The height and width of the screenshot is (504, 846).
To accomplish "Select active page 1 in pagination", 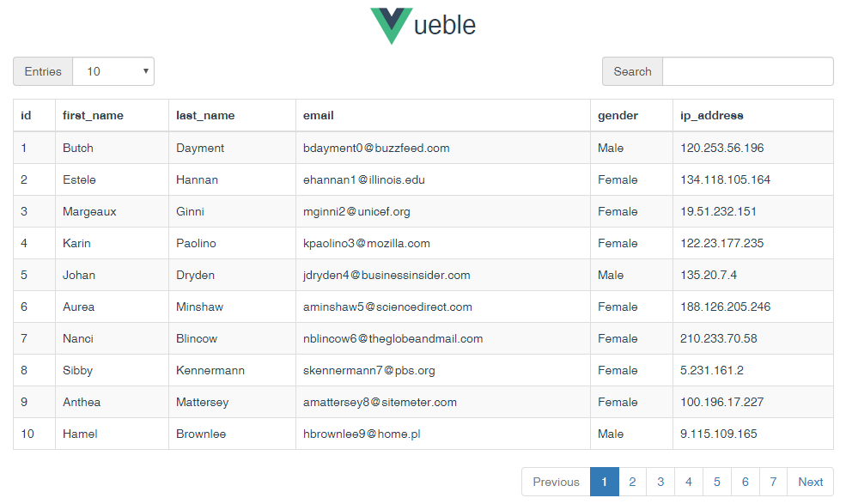I will 605,482.
